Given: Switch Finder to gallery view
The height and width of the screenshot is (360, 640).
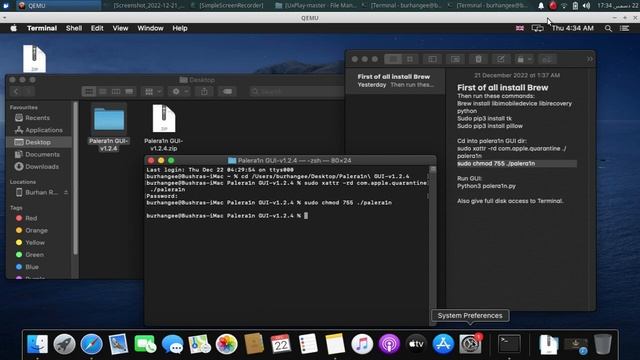Looking at the screenshot, I should [129, 91].
